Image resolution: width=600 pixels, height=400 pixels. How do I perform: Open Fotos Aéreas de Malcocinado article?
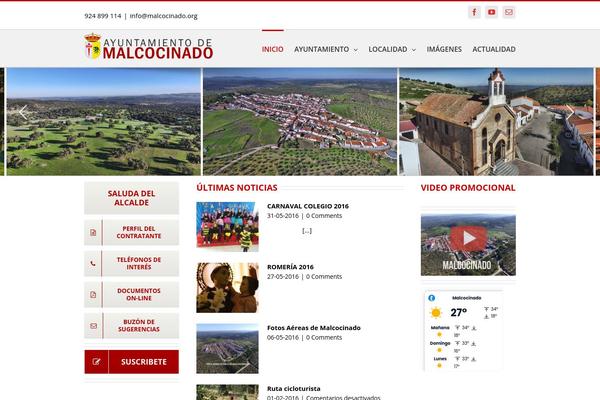(314, 328)
